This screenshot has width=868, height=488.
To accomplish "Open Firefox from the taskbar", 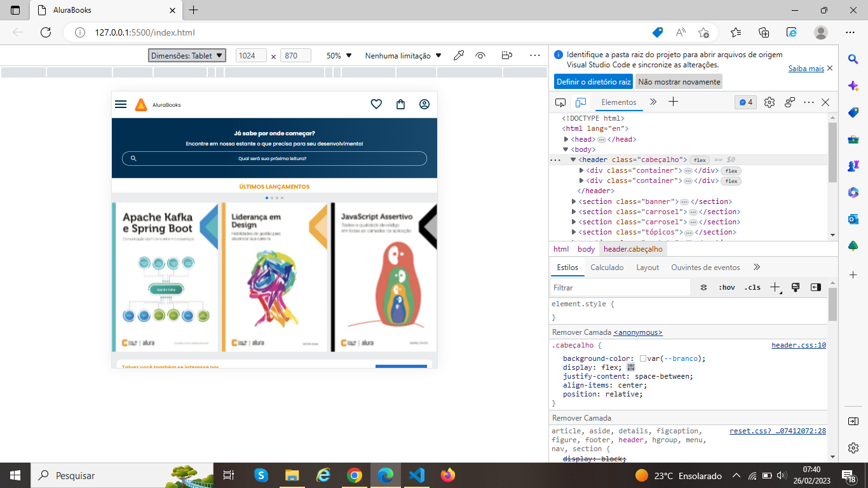I will click(x=448, y=475).
